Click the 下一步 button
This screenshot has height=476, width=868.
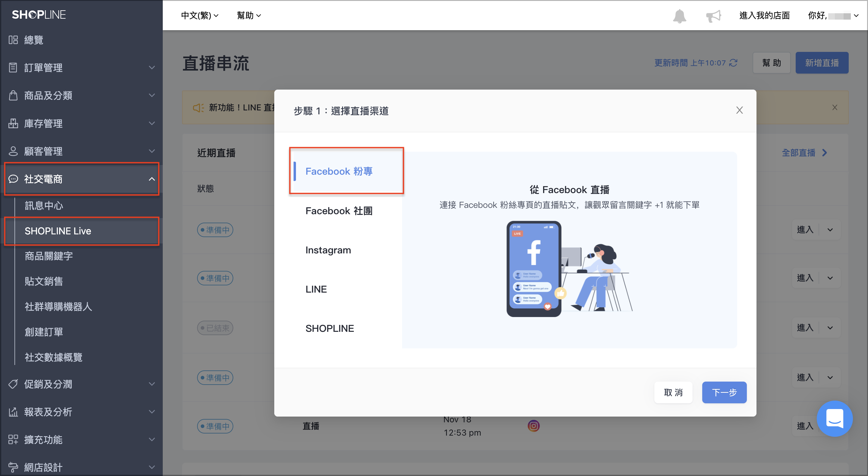[x=724, y=392]
